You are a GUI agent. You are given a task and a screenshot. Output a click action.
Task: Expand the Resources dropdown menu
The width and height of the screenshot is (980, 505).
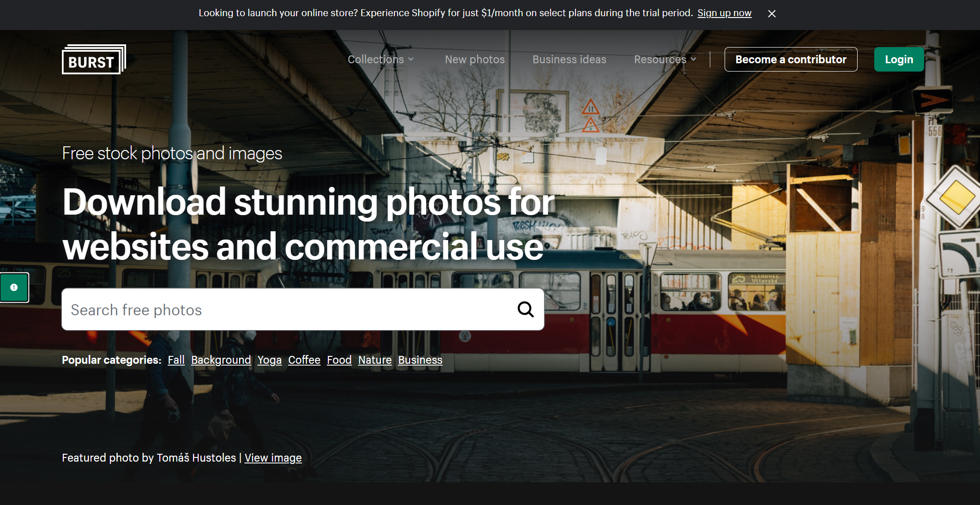click(665, 60)
